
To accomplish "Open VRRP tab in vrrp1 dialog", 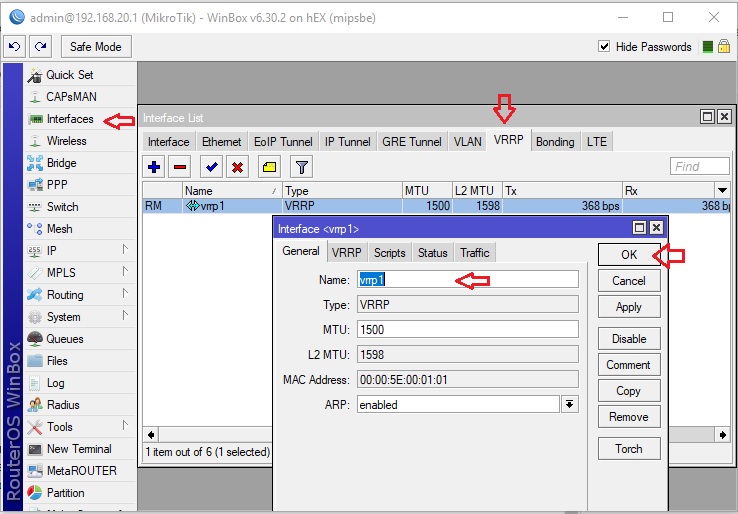I will tap(346, 253).
